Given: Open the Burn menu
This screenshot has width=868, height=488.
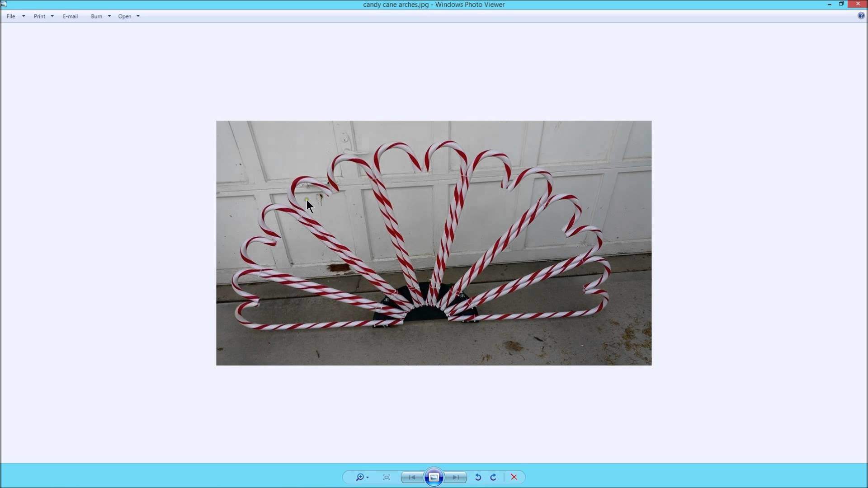Looking at the screenshot, I should (96, 16).
